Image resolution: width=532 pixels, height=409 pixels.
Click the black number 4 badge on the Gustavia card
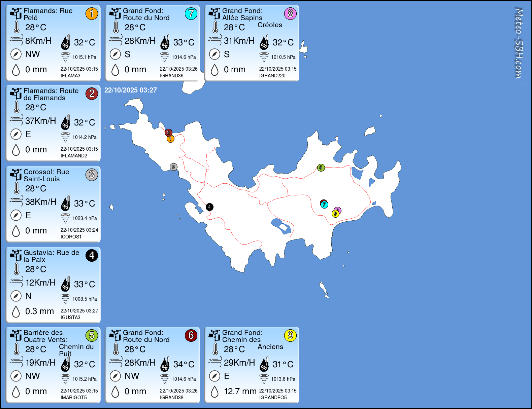(92, 255)
